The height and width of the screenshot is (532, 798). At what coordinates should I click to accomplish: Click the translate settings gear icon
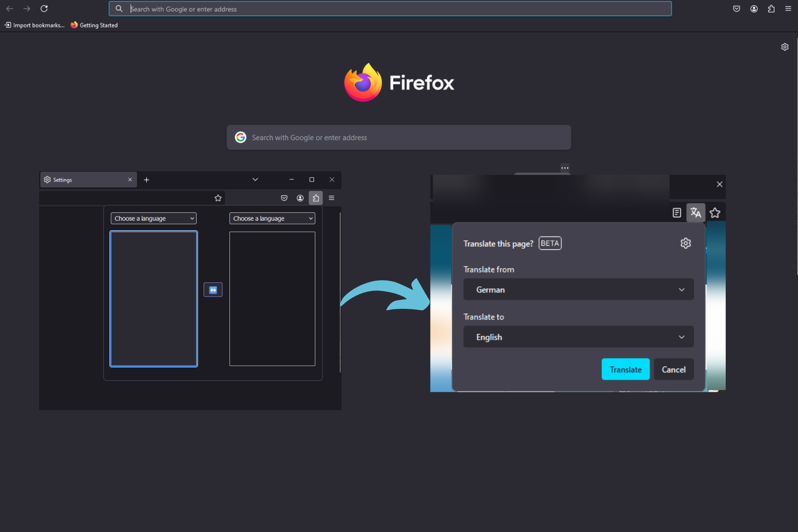click(685, 243)
